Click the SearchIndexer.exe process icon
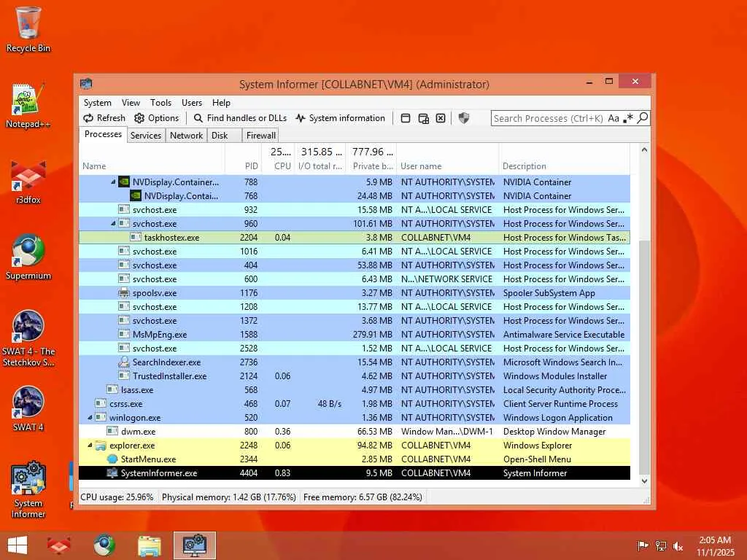The image size is (747, 560). pos(124,362)
